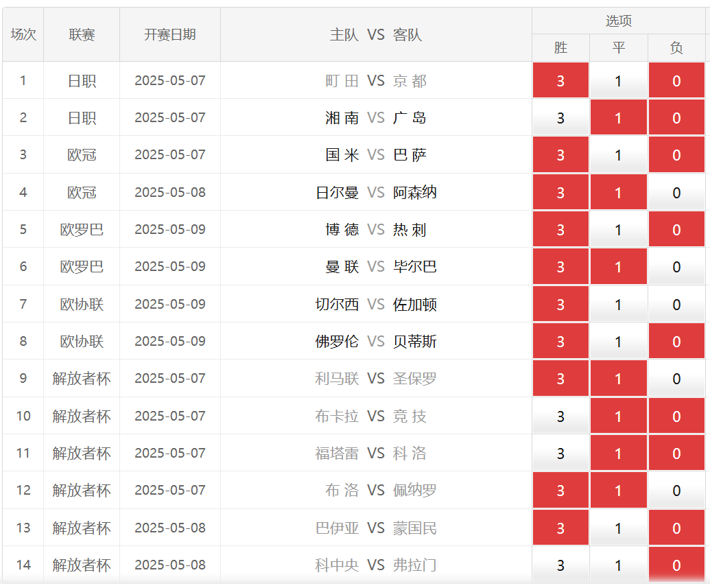This screenshot has height=588, width=710.
Task: Select draw option for 国米 VS 巴萨
Action: click(618, 155)
